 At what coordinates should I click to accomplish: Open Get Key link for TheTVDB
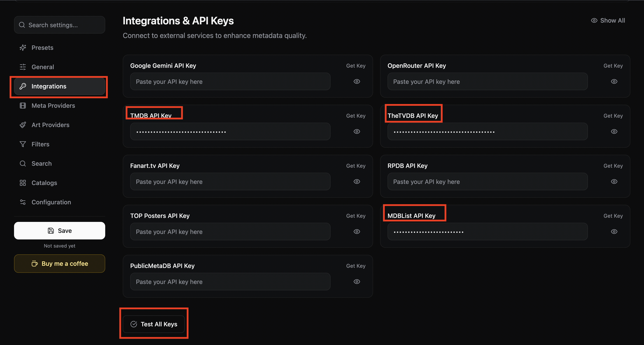[x=613, y=116]
